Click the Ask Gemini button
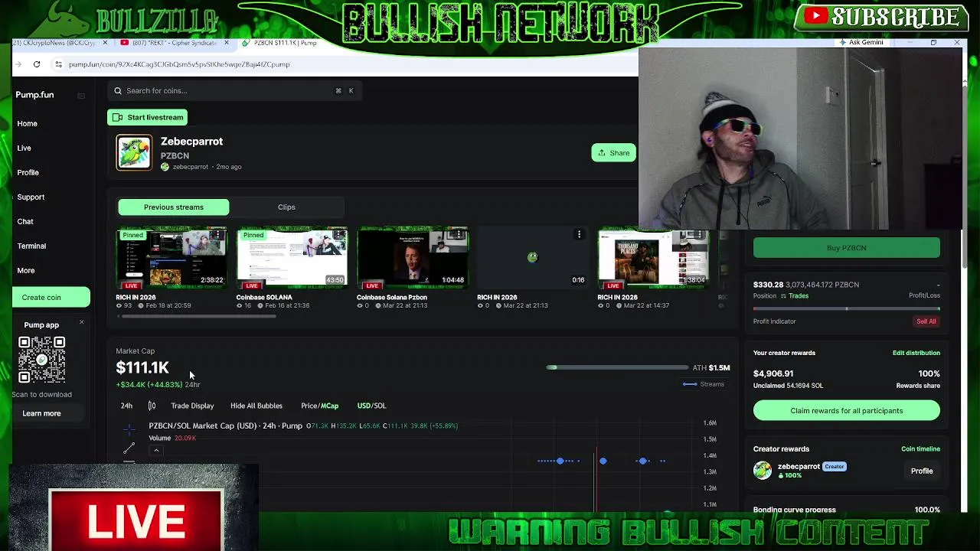Screen dimensions: 980x551 click(861, 43)
